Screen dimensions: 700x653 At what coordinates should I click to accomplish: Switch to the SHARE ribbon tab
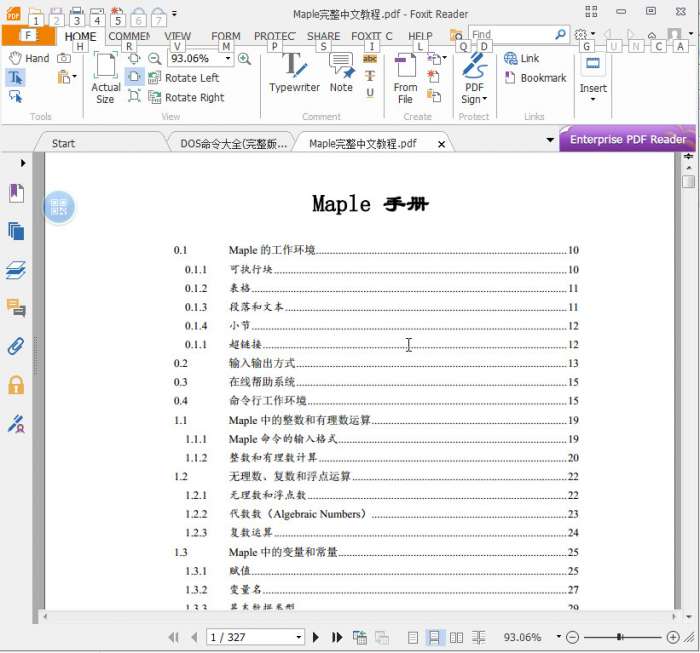coord(324,36)
